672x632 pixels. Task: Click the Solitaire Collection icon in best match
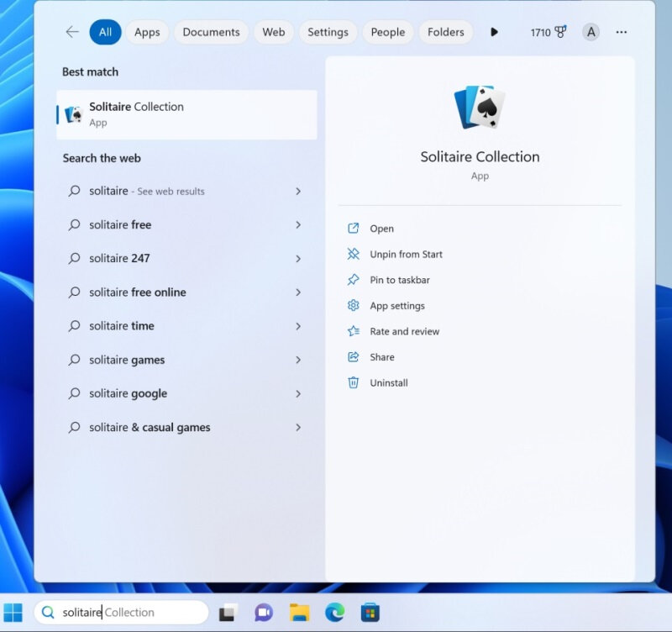coord(73,114)
